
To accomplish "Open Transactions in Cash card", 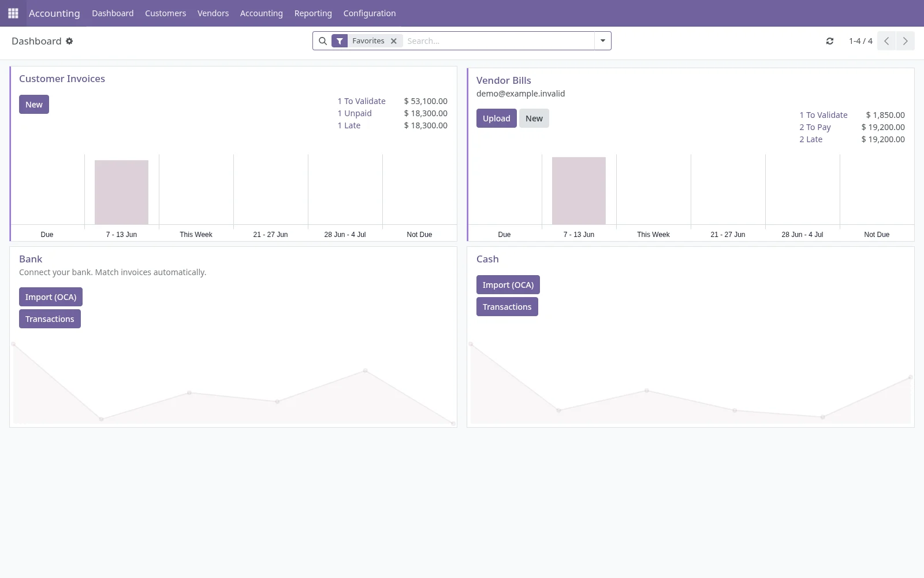I will tap(507, 307).
